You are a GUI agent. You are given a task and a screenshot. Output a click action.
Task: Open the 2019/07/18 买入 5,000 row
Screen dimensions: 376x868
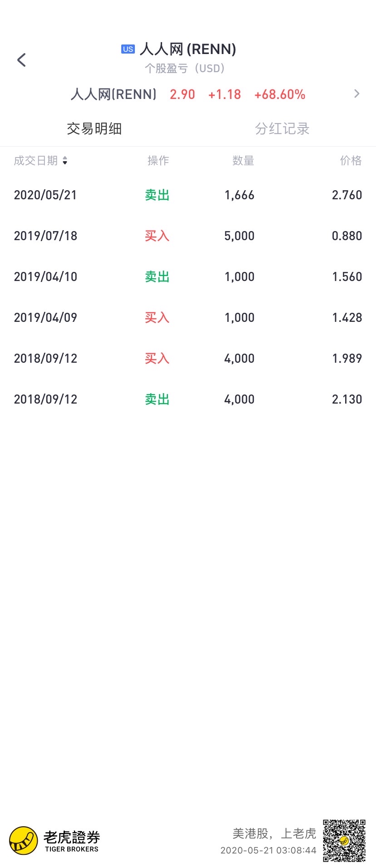188,236
